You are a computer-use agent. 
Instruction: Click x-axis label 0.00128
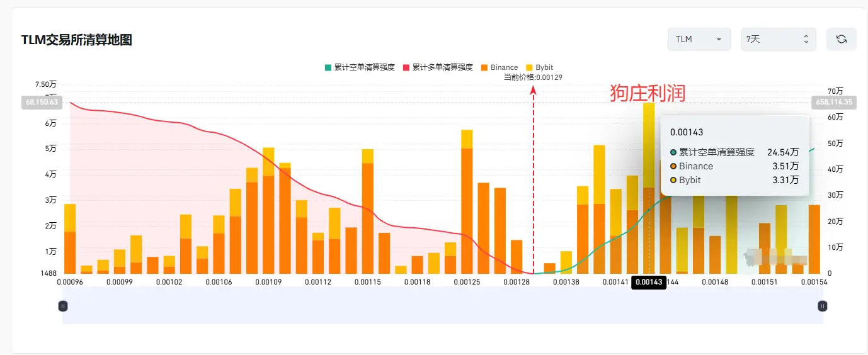coord(517,282)
